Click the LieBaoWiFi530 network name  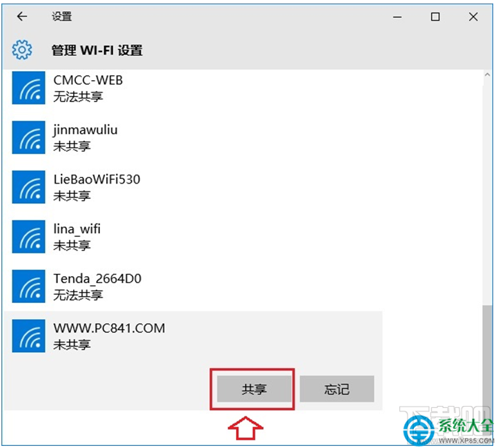(x=97, y=179)
